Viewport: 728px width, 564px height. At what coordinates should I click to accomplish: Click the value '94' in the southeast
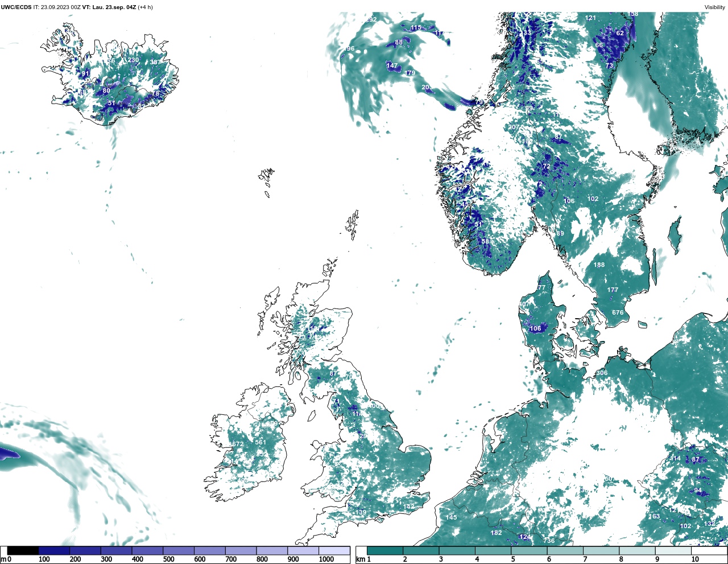(698, 491)
